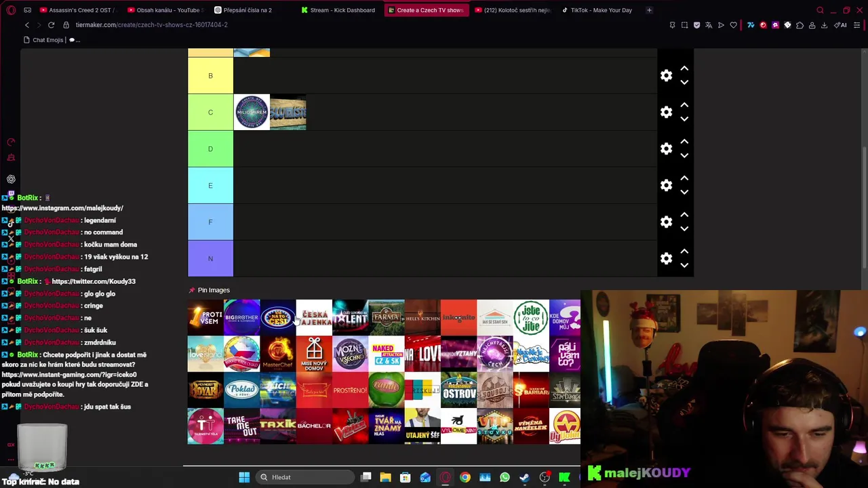Open settings gear for tier B row
Viewport: 868px width, 488px height.
coord(667,76)
